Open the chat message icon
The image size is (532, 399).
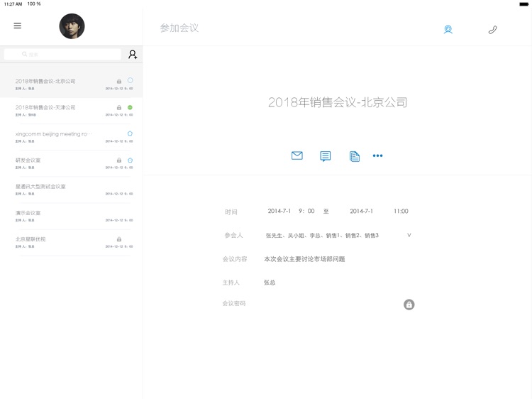click(x=325, y=156)
